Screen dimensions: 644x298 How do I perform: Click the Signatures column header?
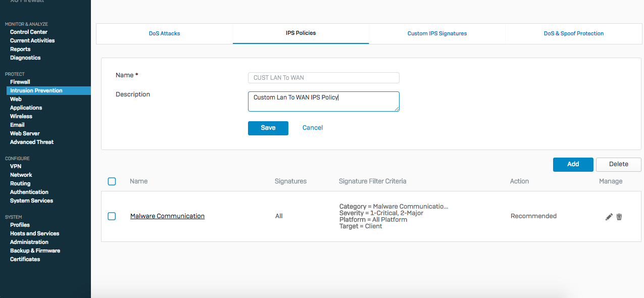(290, 181)
